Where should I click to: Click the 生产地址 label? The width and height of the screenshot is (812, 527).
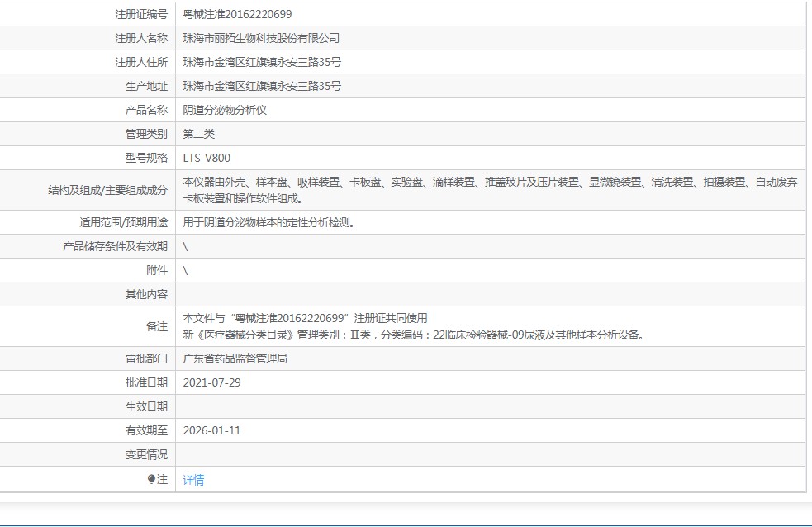[146, 86]
